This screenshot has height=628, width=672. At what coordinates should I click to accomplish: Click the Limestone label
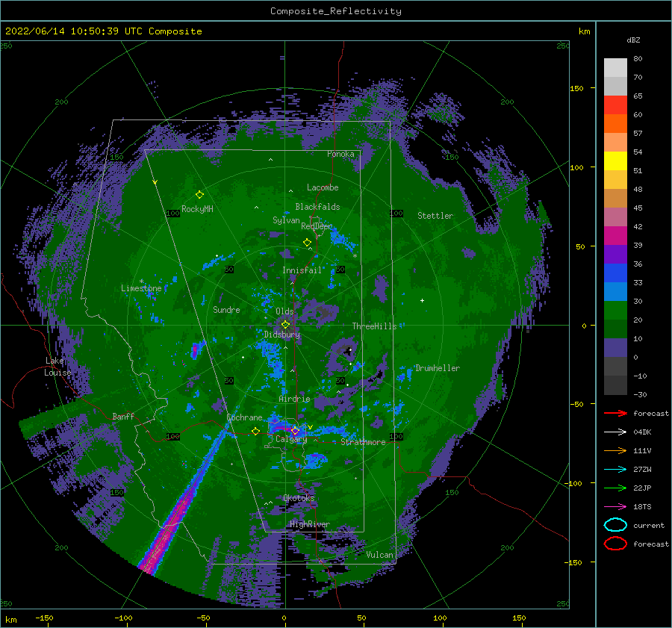click(x=141, y=288)
